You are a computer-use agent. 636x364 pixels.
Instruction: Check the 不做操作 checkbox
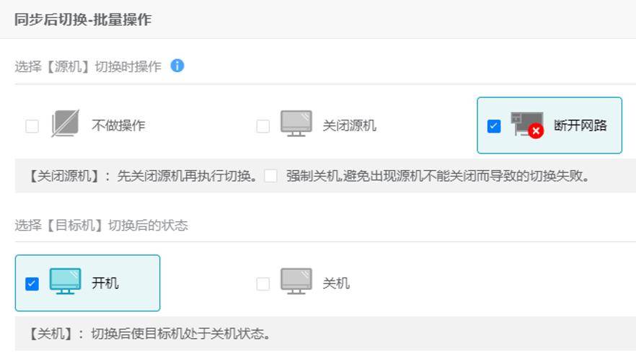coord(32,126)
